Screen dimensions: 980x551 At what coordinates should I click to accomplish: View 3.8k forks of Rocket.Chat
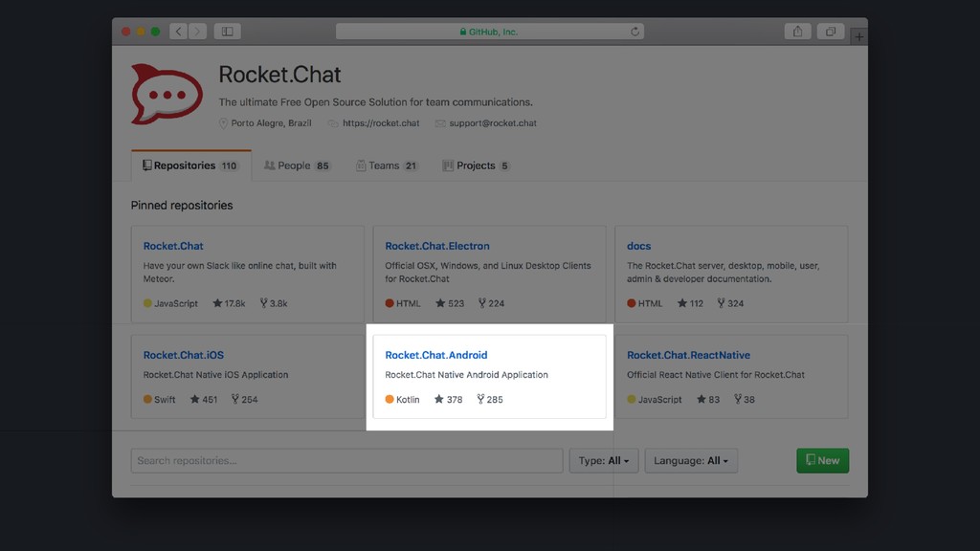274,303
